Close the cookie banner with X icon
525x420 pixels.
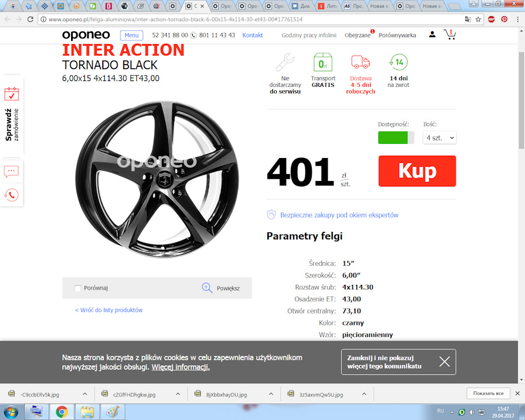(x=445, y=361)
